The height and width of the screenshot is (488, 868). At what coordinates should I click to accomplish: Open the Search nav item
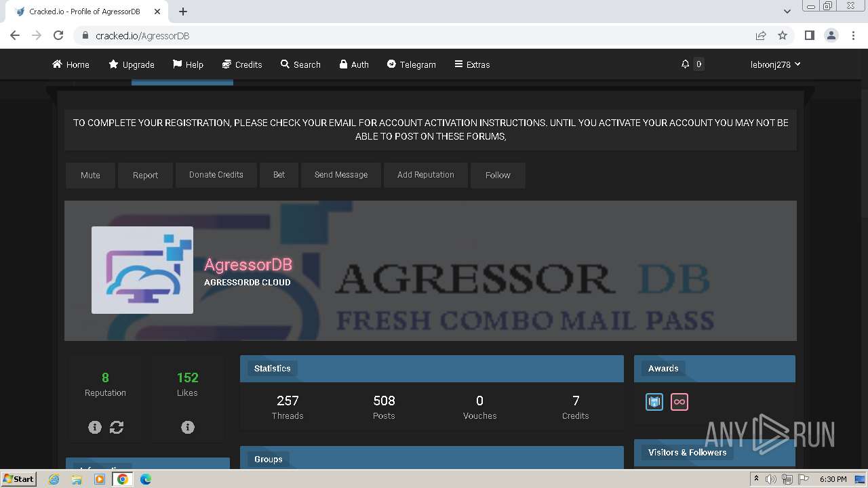[x=300, y=64]
